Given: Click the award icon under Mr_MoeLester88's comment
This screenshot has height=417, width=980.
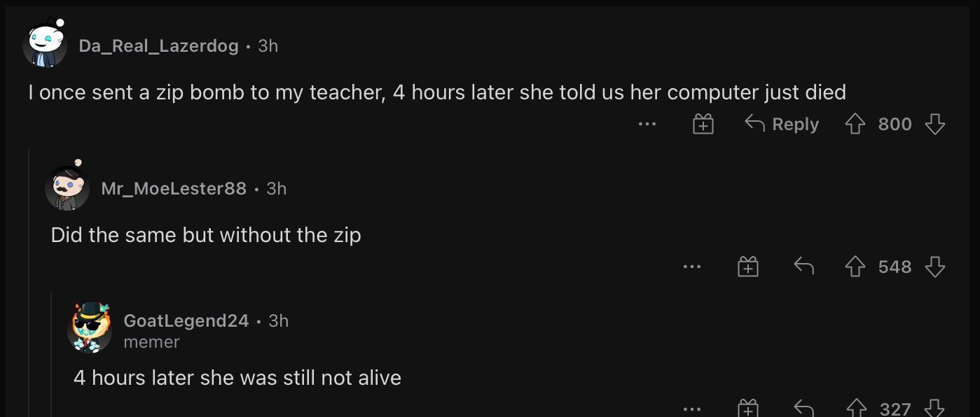Looking at the screenshot, I should pos(747,267).
